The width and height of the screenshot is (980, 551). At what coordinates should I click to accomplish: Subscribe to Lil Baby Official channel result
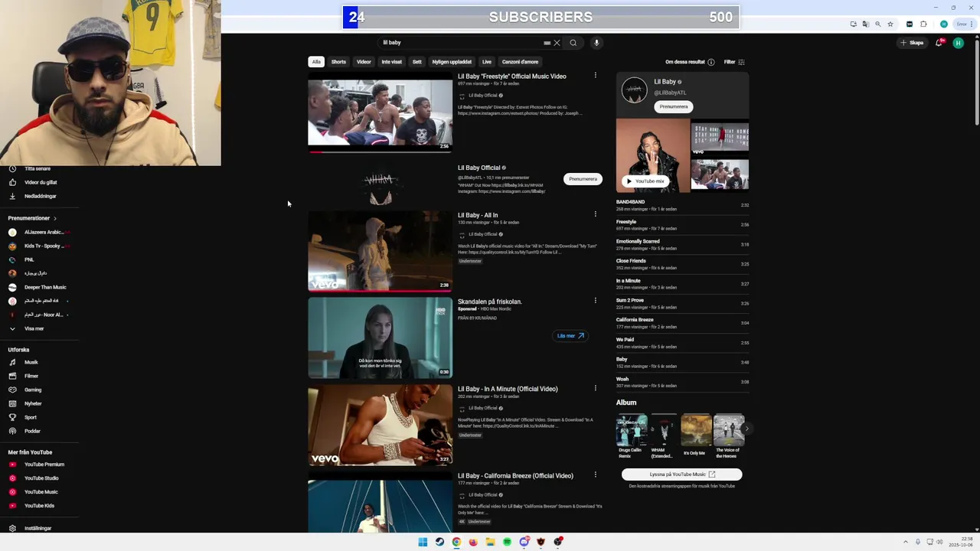click(x=583, y=179)
